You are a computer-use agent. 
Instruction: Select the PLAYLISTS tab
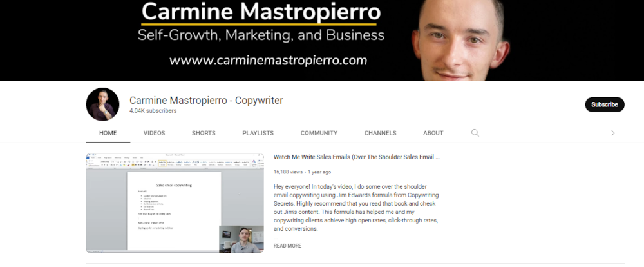tap(258, 133)
